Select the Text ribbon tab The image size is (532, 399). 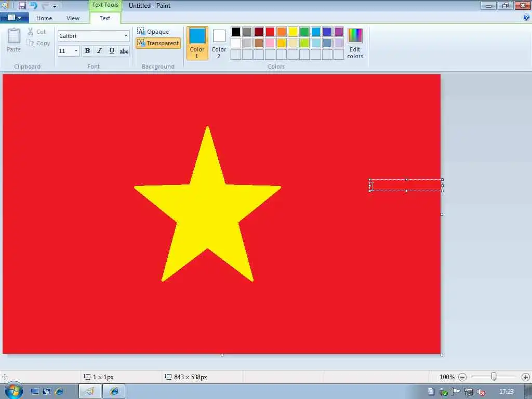coord(104,18)
